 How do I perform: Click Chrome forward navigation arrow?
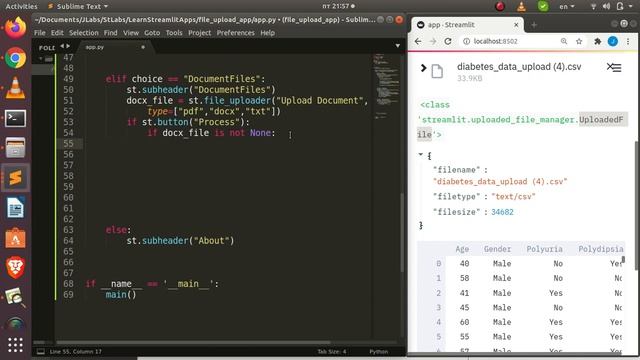433,41
